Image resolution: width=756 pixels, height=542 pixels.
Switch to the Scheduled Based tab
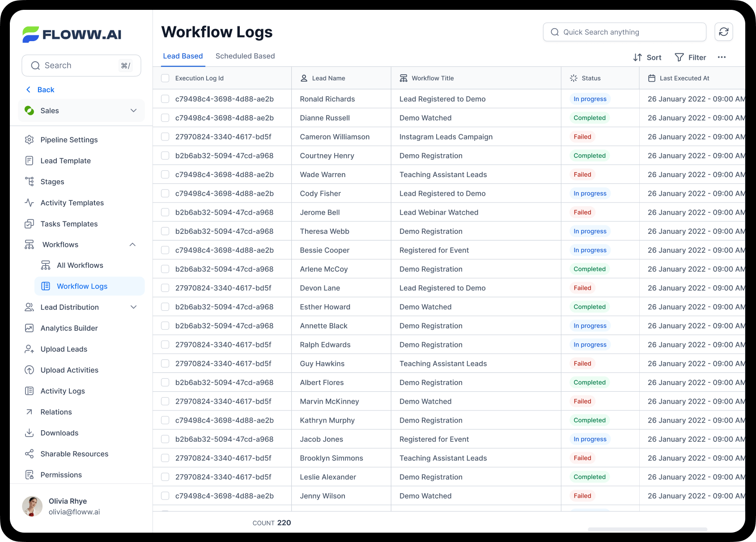[245, 56]
